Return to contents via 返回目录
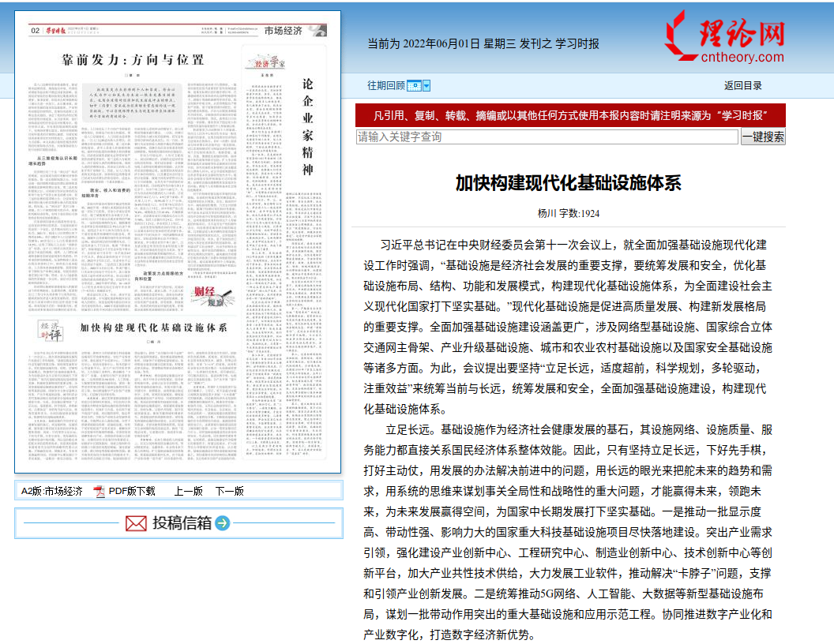 point(742,85)
